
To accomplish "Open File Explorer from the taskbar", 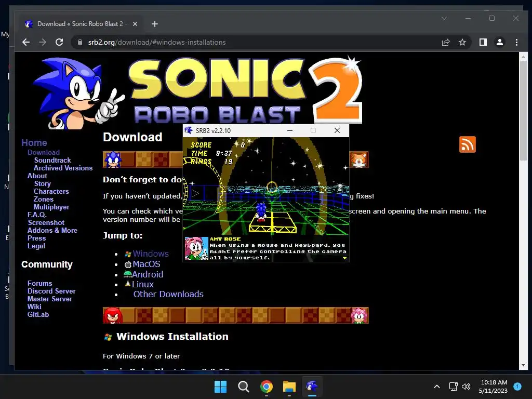I will pyautogui.click(x=289, y=387).
